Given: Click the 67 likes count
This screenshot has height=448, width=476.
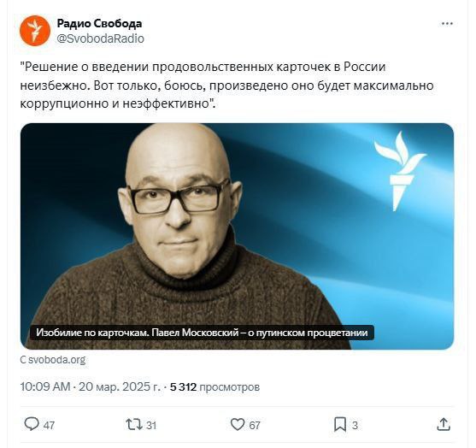Looking at the screenshot, I should click(x=255, y=425).
